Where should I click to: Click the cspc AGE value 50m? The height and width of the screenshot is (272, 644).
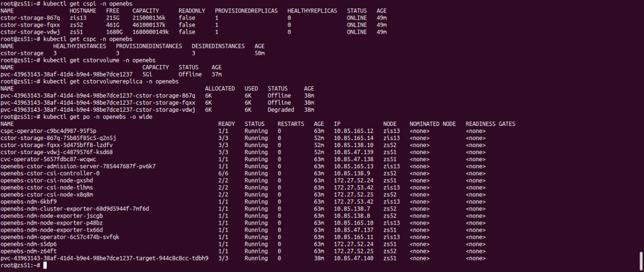260,53
